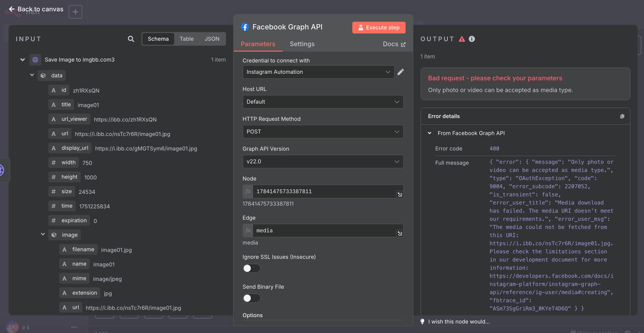Screen dimensions: 644x333
Task: Switch to the Settings tab
Action: click(302, 44)
